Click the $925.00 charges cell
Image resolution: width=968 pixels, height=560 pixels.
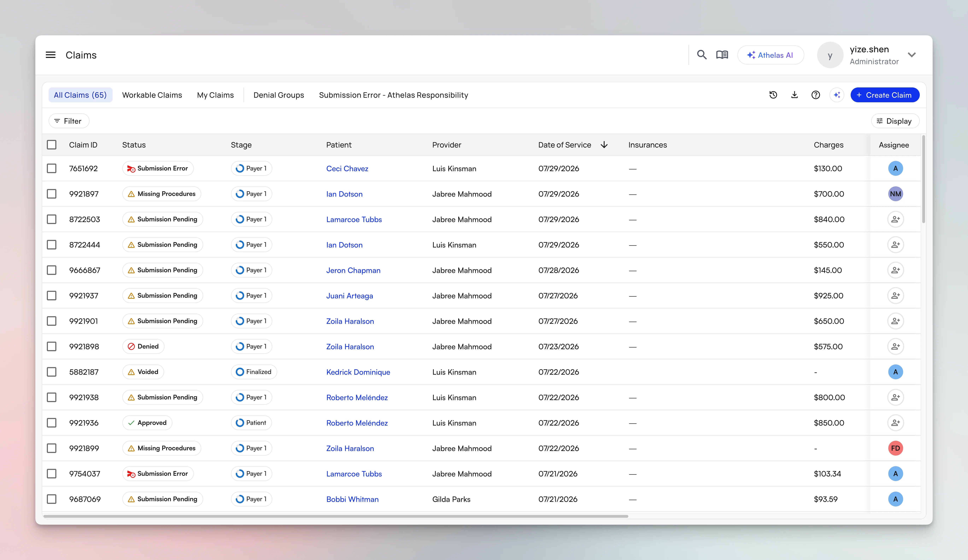[x=828, y=296]
